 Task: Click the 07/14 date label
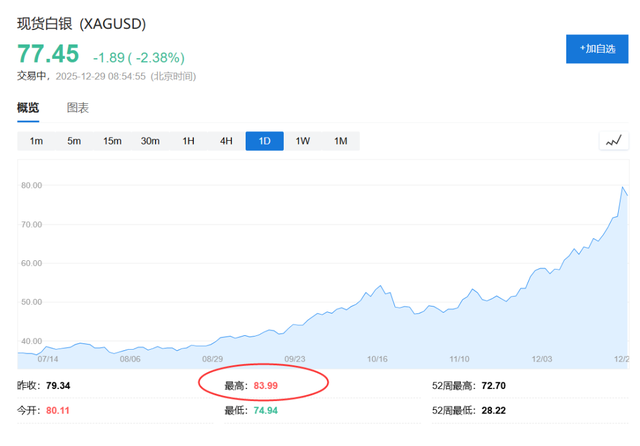48,359
